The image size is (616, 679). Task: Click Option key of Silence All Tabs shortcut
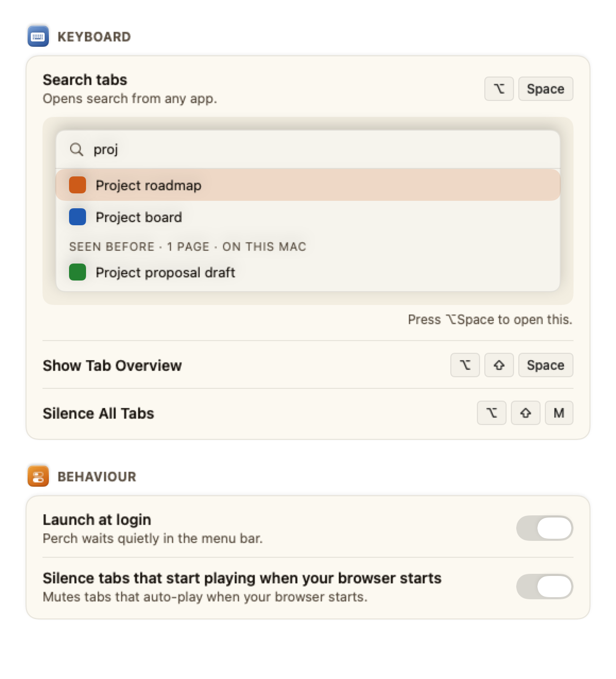(492, 413)
